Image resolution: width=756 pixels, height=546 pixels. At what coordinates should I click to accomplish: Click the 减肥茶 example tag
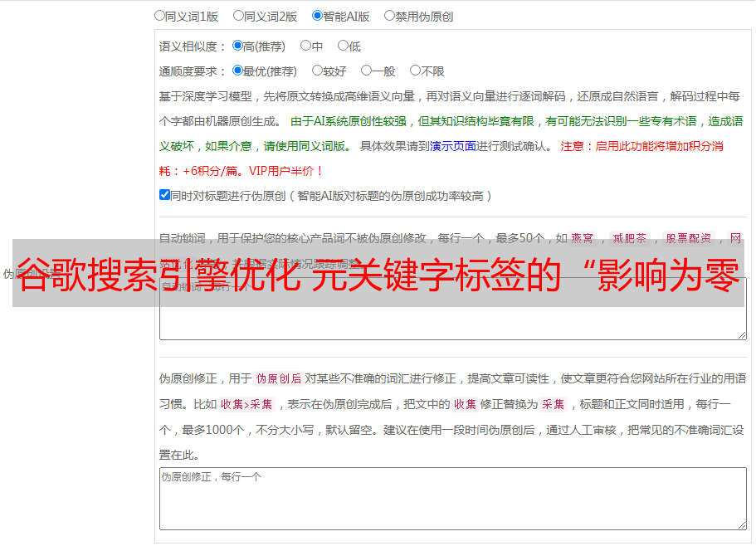630,238
